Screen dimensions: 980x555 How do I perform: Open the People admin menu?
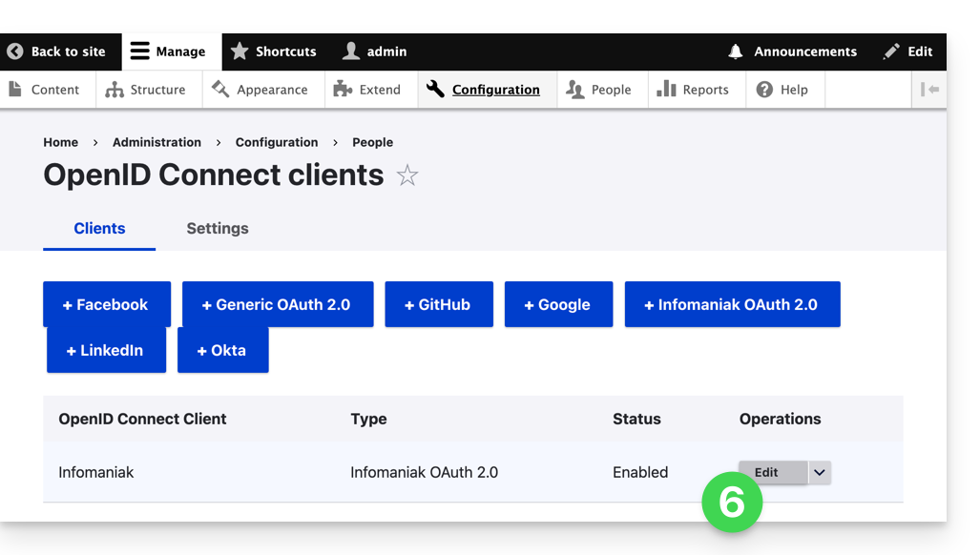(x=602, y=90)
